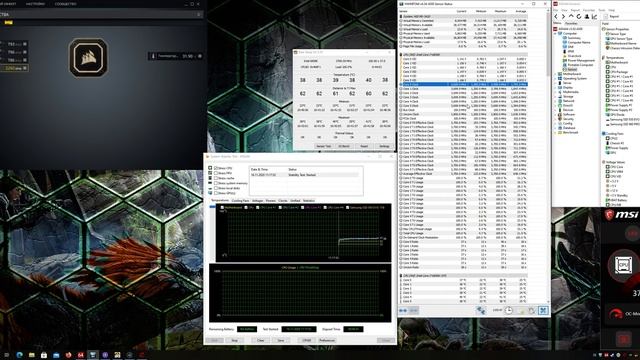The width and height of the screenshot is (640, 360).
Task: Expand Software node in AIDA64 tree
Action: pos(555,114)
